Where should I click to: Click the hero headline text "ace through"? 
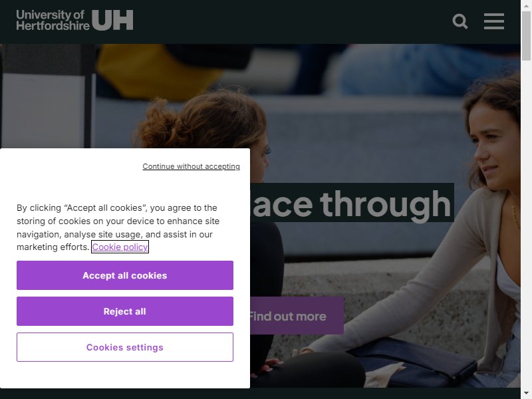click(x=352, y=203)
